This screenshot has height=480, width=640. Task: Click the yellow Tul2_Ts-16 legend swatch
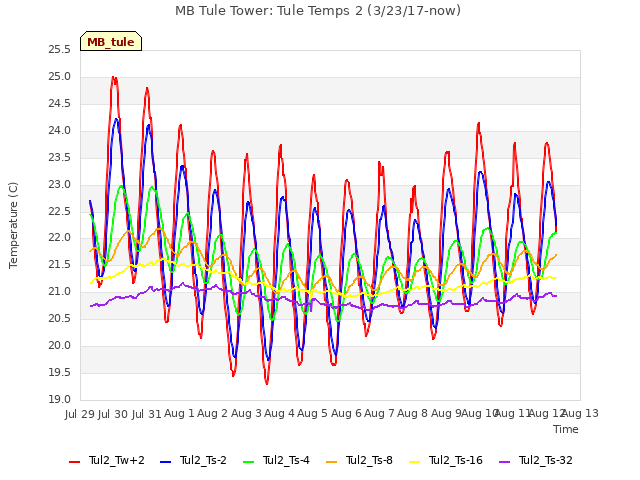click(x=414, y=461)
